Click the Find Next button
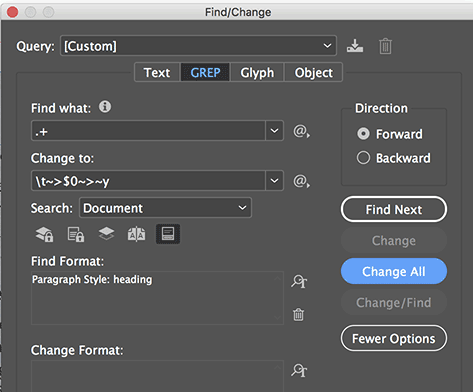Screen dimensions: 473x392 click(x=394, y=209)
